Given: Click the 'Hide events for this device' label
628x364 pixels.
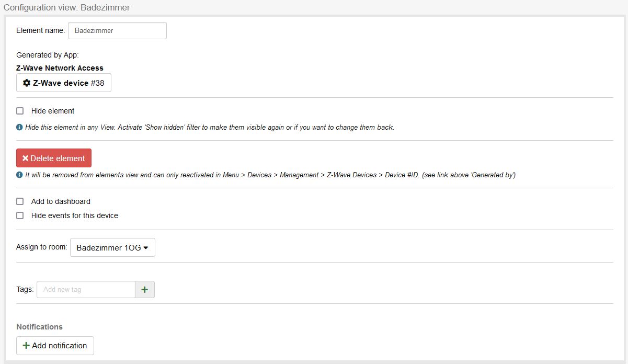Looking at the screenshot, I should 75,215.
